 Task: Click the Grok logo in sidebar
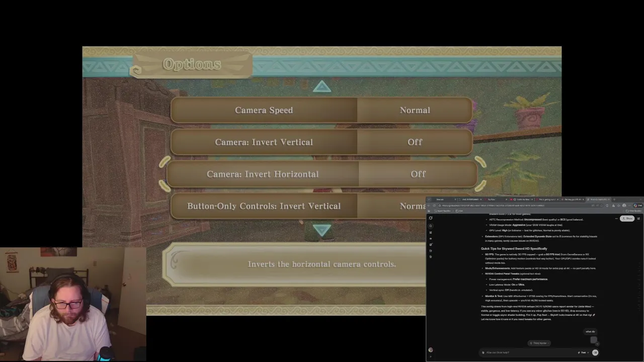pos(431,218)
